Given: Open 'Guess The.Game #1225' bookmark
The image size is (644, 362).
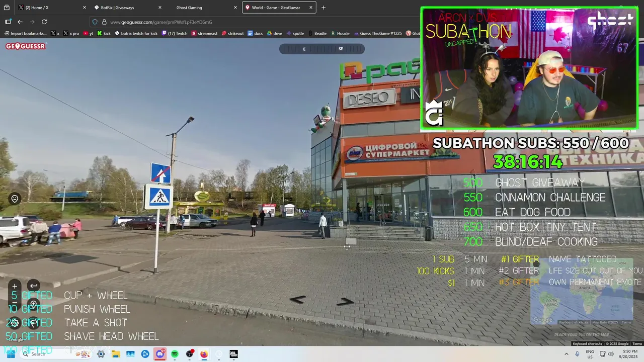Looking at the screenshot, I should point(378,34).
